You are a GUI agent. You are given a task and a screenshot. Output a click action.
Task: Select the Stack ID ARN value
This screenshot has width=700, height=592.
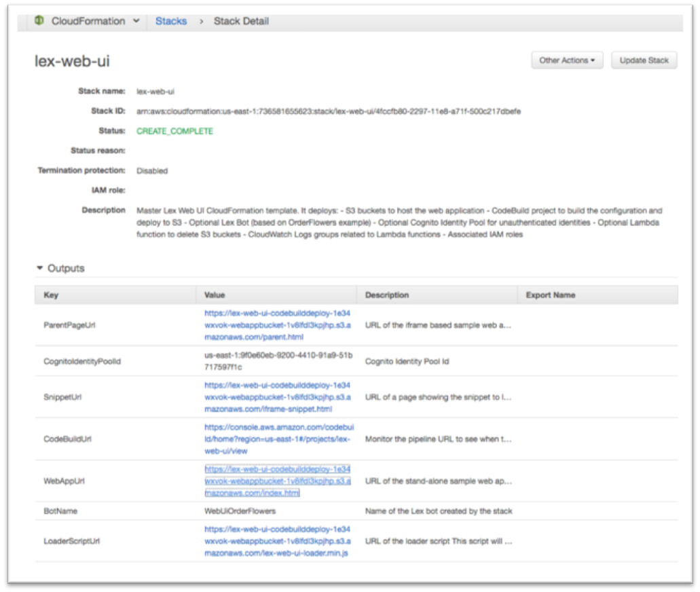coord(329,111)
